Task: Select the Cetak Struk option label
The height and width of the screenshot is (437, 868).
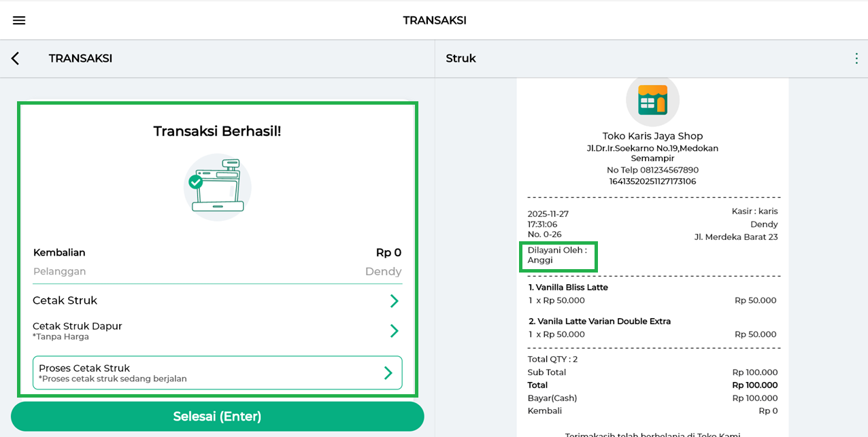Action: tap(65, 300)
